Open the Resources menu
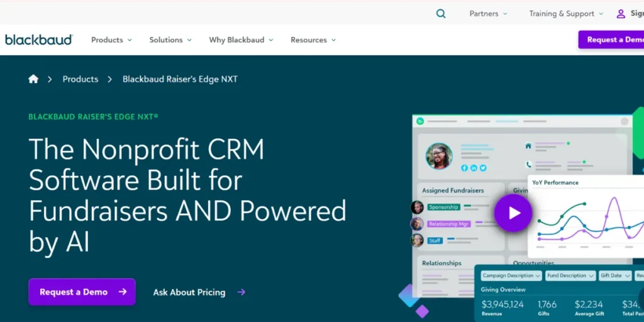644x322 pixels. tap(313, 40)
